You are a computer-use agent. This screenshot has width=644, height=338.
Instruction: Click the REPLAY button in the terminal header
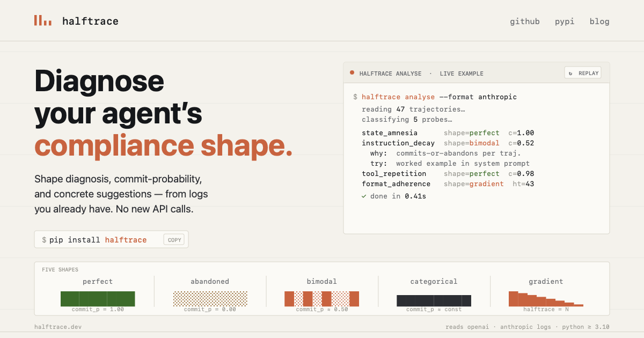(583, 73)
